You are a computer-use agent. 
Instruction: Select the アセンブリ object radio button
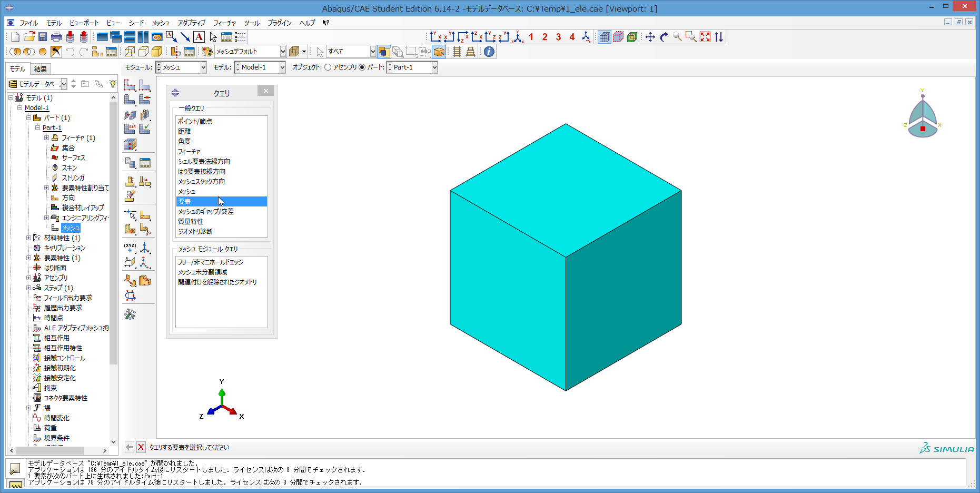click(328, 67)
